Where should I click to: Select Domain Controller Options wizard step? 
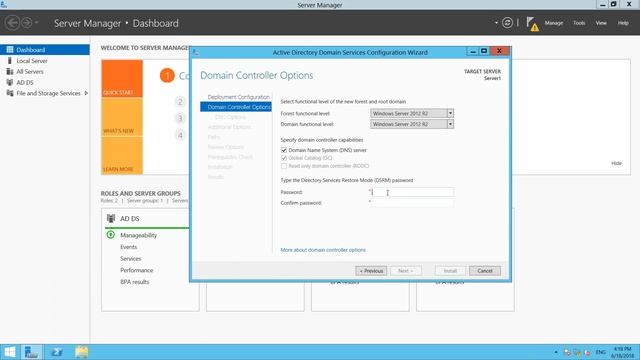pos(236,107)
